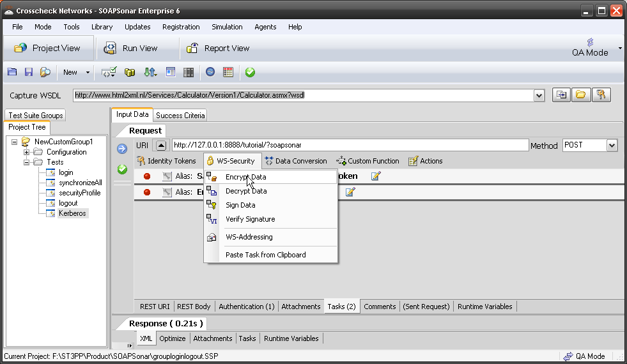Click edit pencil icon on second task row

pyautogui.click(x=350, y=192)
